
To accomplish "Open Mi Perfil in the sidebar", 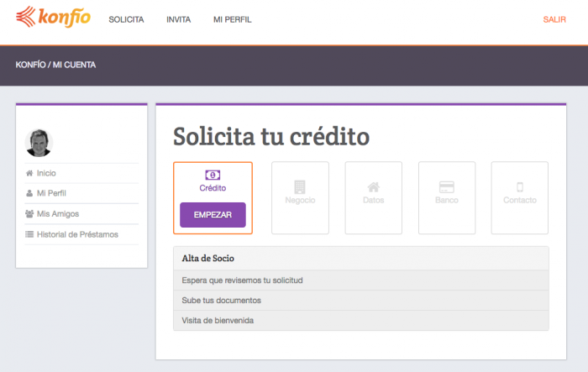I will click(x=51, y=193).
